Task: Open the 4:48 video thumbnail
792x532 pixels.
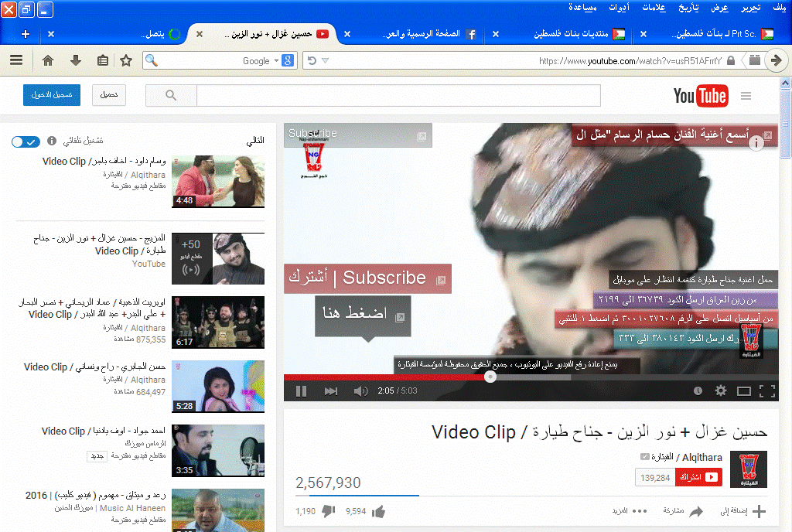Action: point(218,181)
